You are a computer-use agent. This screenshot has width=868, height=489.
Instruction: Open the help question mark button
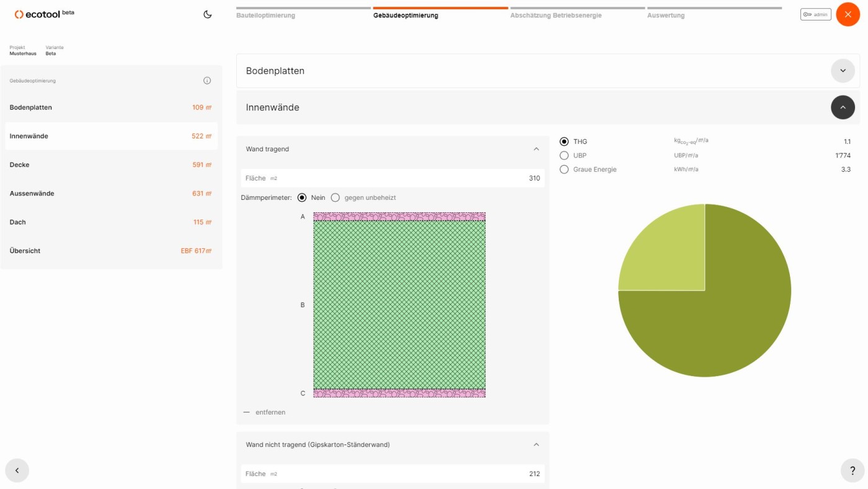(852, 471)
